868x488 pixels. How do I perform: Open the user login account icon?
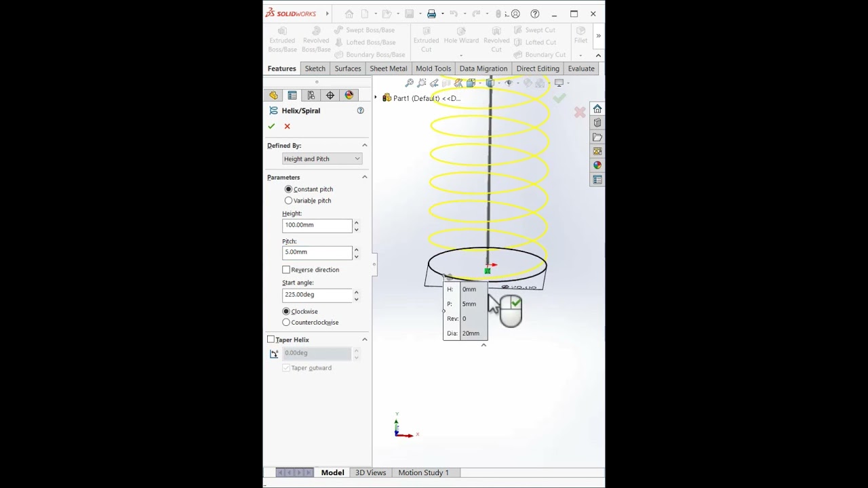pyautogui.click(x=515, y=14)
